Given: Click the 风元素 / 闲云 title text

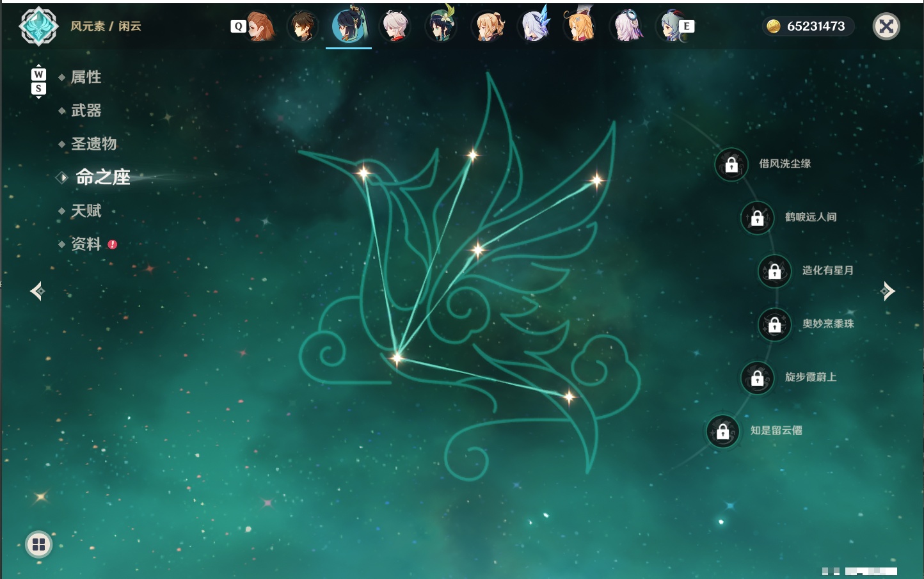Looking at the screenshot, I should point(106,26).
